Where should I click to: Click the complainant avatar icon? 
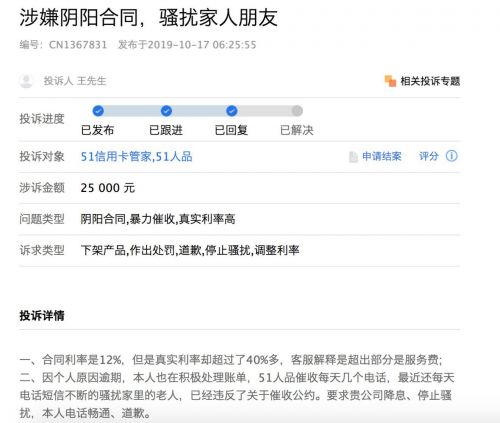(x=26, y=81)
